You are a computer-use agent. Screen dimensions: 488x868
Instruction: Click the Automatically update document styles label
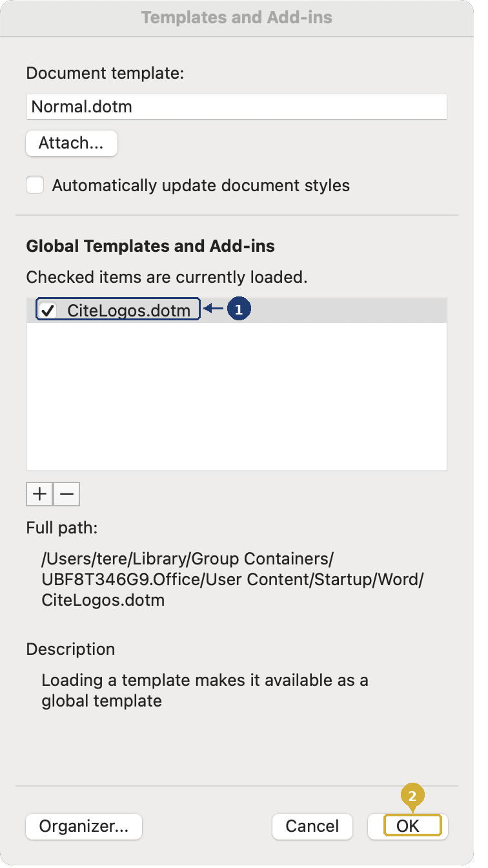tap(201, 186)
